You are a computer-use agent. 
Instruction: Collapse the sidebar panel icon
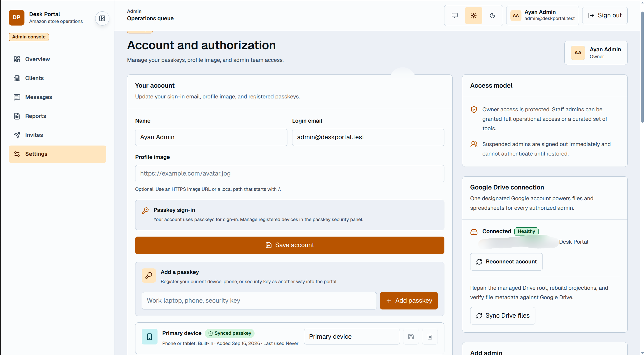(x=102, y=18)
